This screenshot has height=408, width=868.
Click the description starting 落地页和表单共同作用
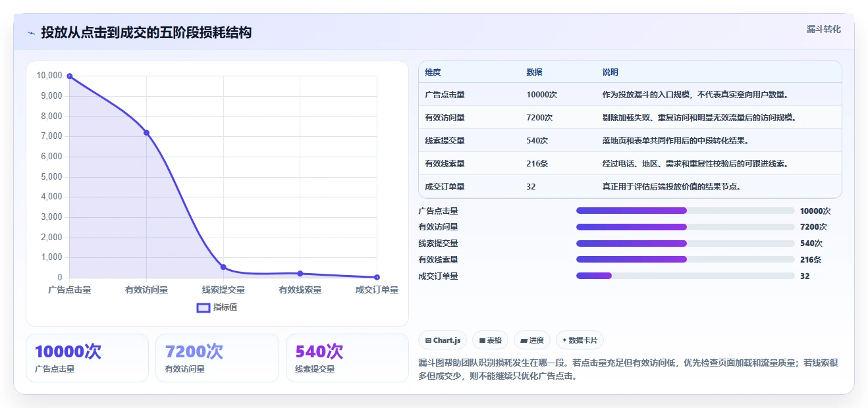click(675, 141)
